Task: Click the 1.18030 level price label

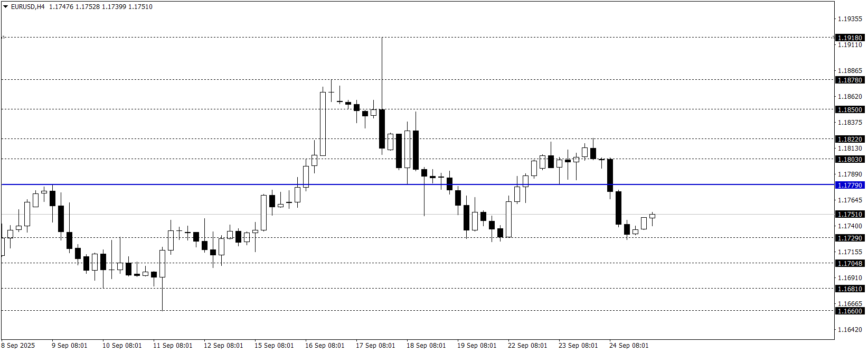Action: [850, 159]
